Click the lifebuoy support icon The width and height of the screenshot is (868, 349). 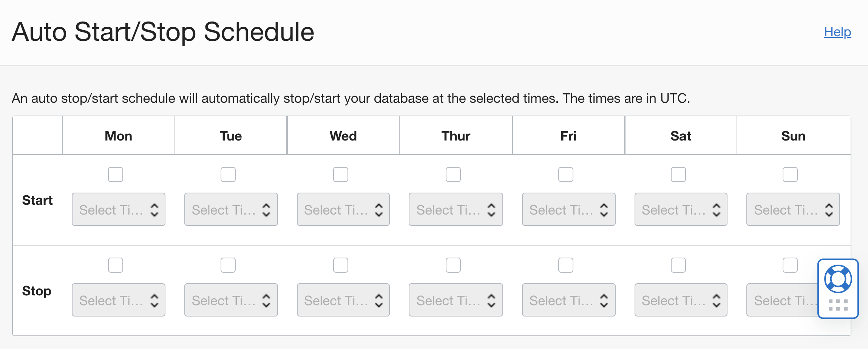(838, 279)
